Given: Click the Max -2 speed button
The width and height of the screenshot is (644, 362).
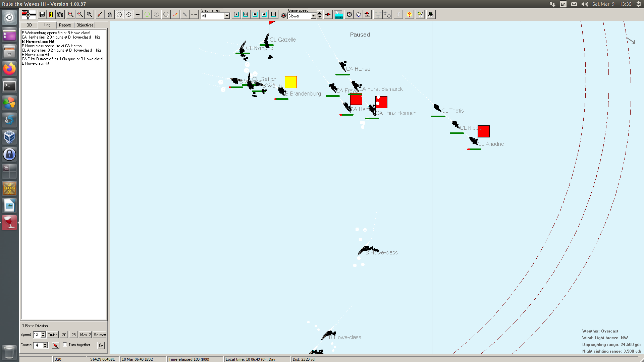Looking at the screenshot, I should point(85,335).
